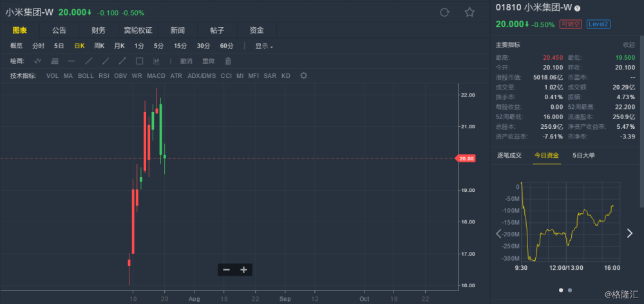The image size is (644, 304).
Task: Open the 新闻 news tab
Action: pyautogui.click(x=178, y=30)
